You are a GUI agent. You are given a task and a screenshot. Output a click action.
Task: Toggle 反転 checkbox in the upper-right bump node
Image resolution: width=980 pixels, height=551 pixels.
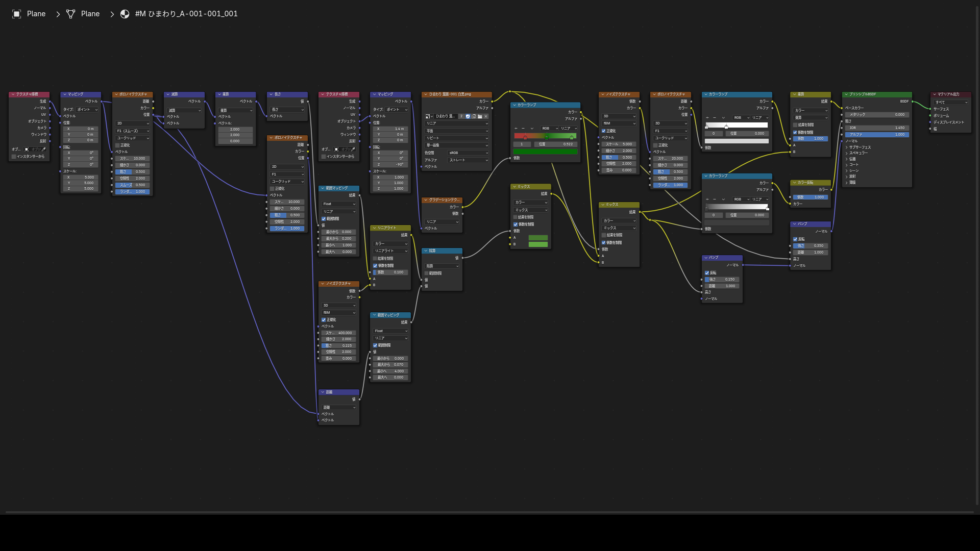795,239
